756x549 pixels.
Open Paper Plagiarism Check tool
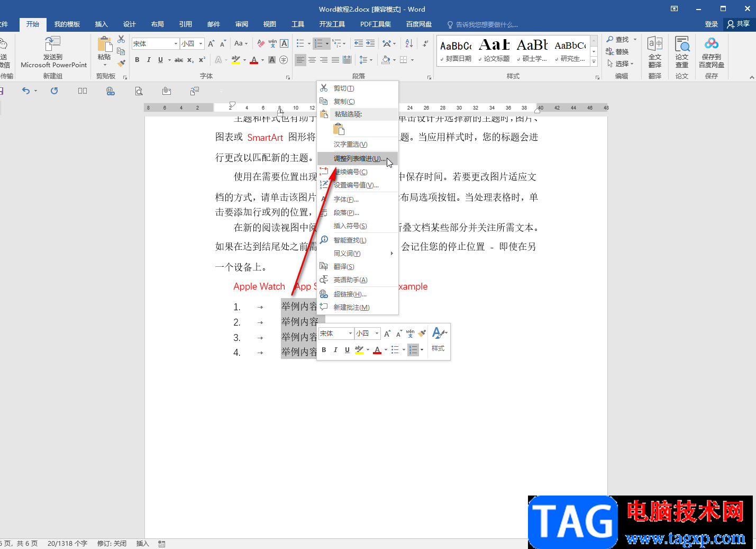click(682, 52)
